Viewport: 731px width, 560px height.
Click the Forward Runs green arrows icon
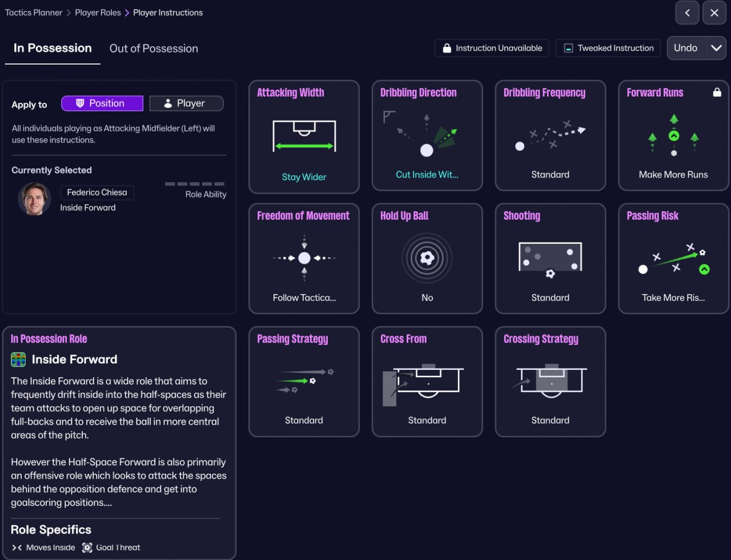673,135
